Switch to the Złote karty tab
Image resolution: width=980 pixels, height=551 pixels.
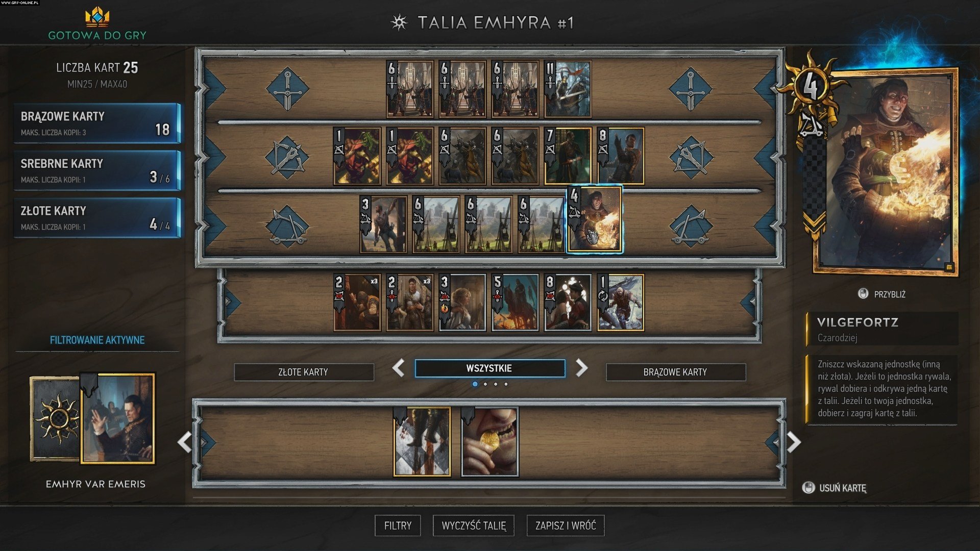(304, 372)
